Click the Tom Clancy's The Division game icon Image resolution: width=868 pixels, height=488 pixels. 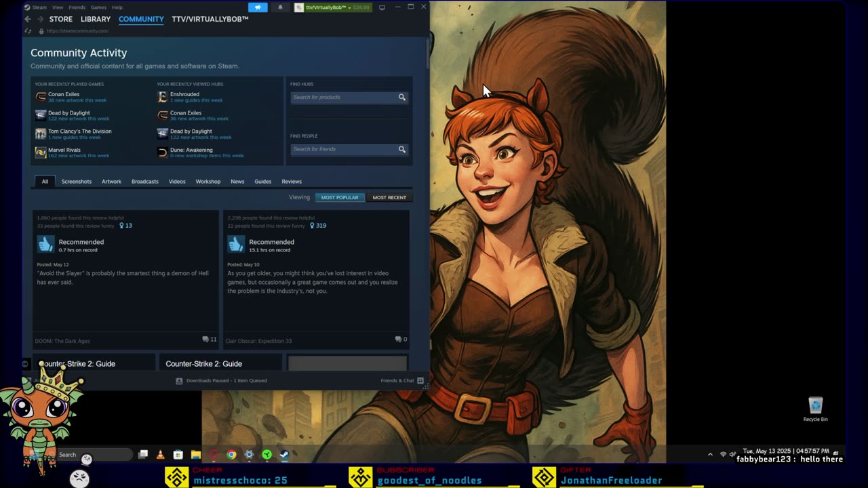coord(41,134)
